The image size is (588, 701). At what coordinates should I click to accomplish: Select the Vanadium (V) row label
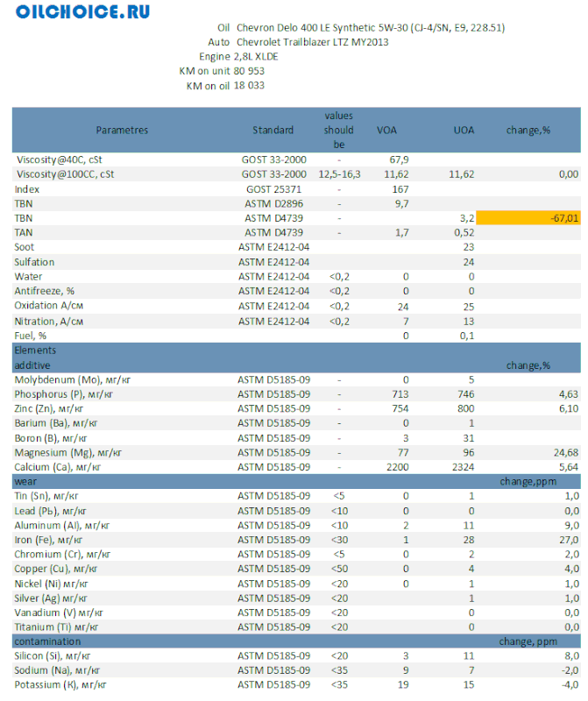coord(59,612)
